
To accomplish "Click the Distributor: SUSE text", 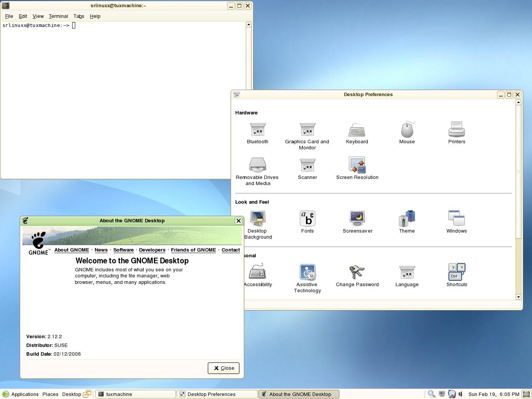I will point(47,345).
